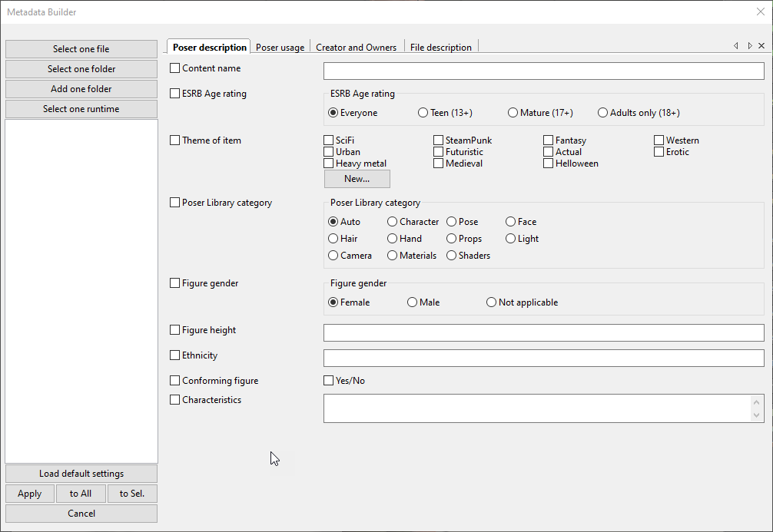
Task: Click Characteristics scrollbar down arrow
Action: 758,415
